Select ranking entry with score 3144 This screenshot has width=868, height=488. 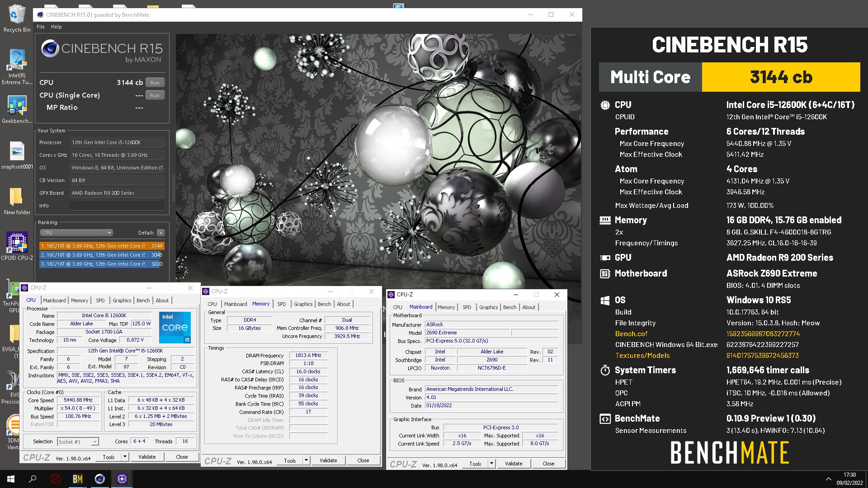click(102, 246)
